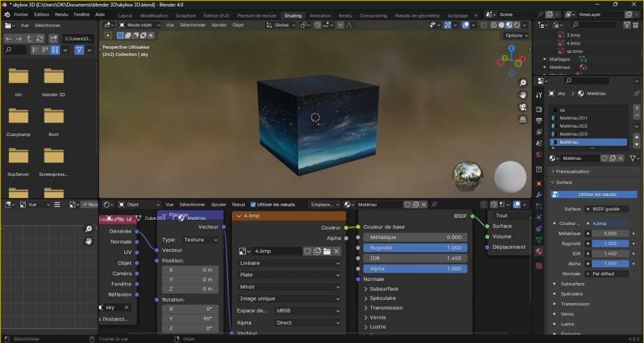644x343 pixels.
Task: Open the viewport Options dropdown
Action: pyautogui.click(x=516, y=35)
